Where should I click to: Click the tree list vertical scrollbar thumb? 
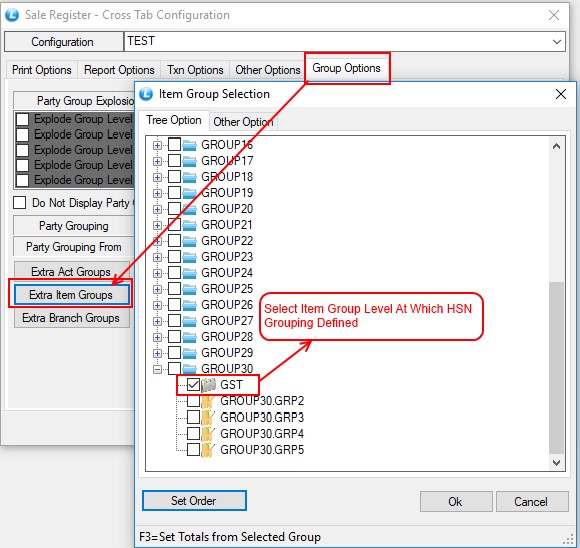pos(556,367)
